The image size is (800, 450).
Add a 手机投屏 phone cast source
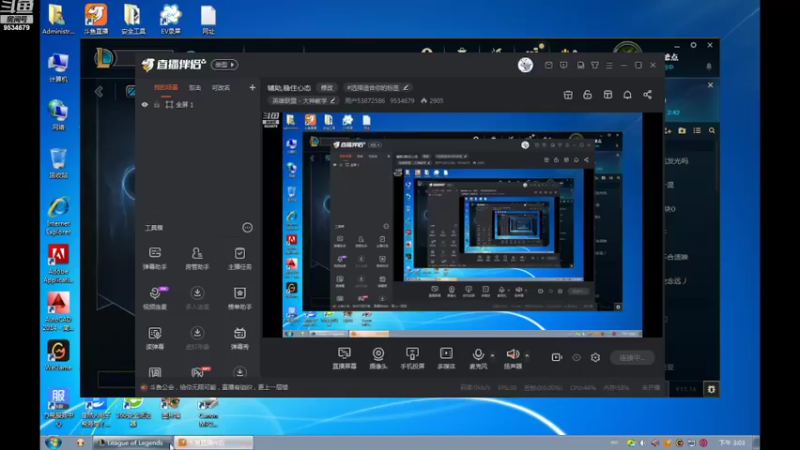click(x=412, y=358)
